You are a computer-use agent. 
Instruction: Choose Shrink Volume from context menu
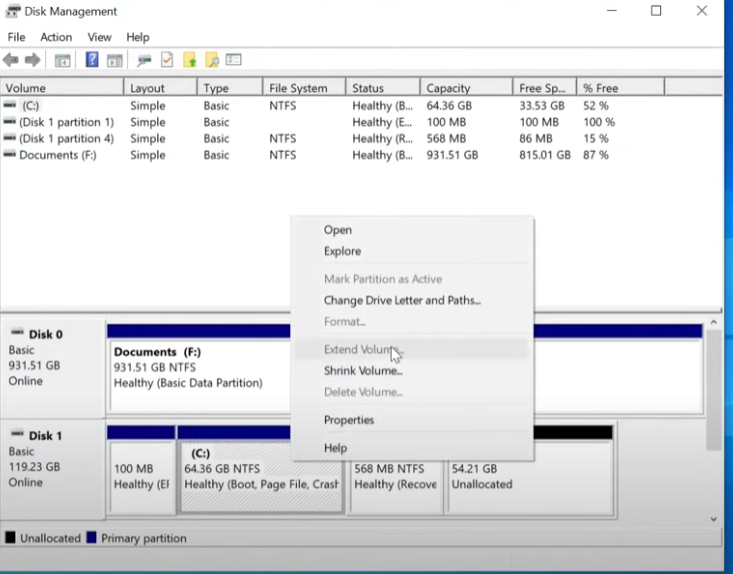362,371
